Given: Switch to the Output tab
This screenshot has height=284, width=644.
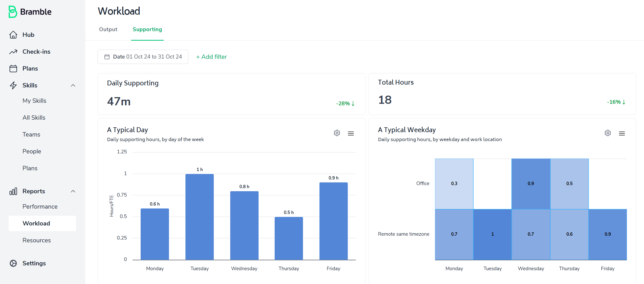Looking at the screenshot, I should click(108, 29).
